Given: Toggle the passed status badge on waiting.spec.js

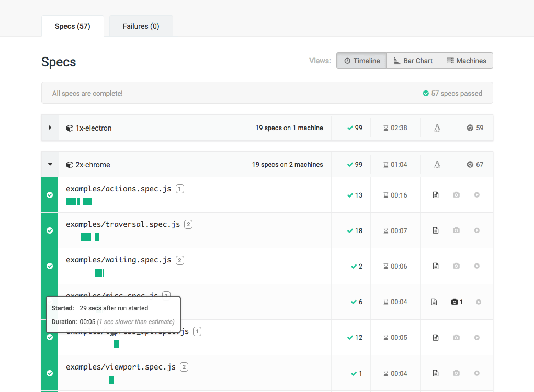Looking at the screenshot, I should [49, 266].
